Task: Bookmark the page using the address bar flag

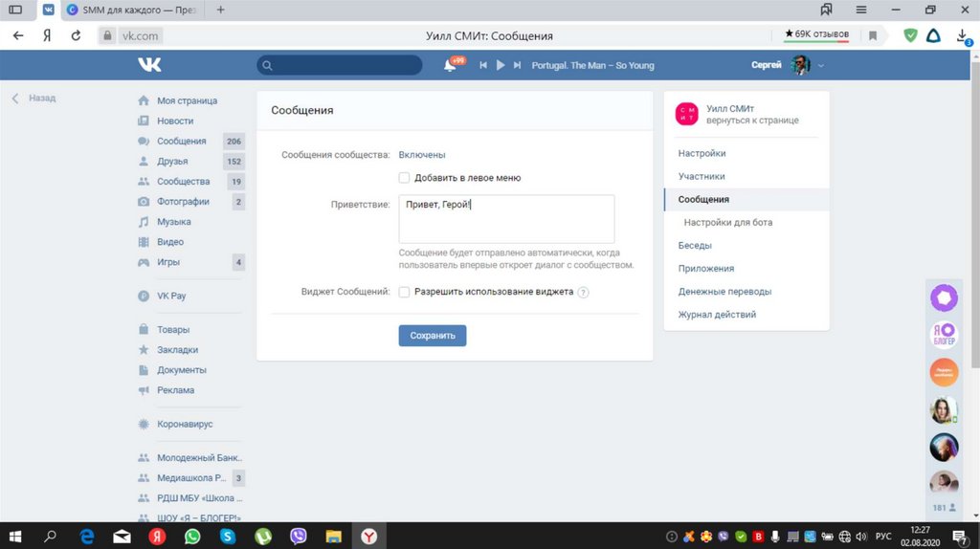Action: [x=873, y=35]
